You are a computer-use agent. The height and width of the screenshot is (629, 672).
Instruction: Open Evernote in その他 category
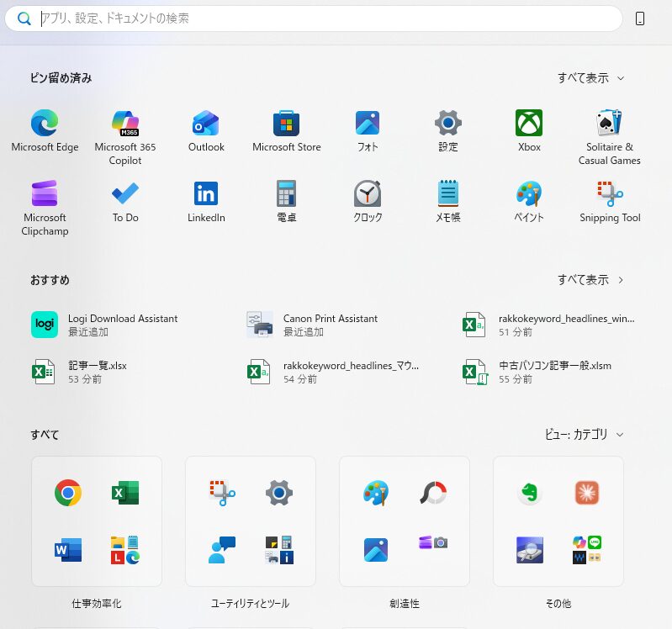click(x=530, y=493)
